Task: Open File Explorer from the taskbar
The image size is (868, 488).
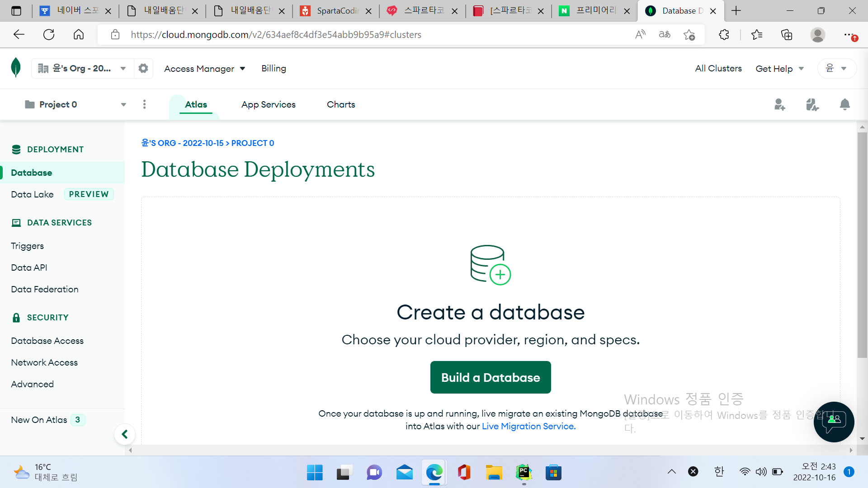Action: pos(494,473)
